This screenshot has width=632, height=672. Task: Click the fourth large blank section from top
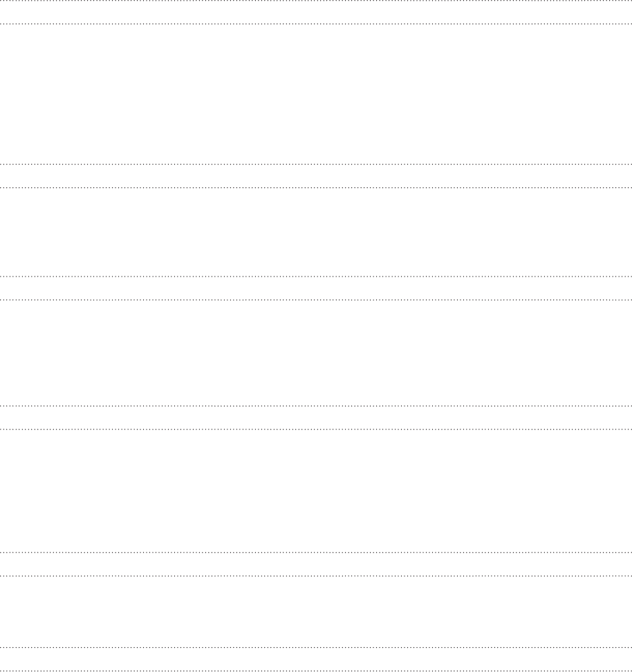316,491
